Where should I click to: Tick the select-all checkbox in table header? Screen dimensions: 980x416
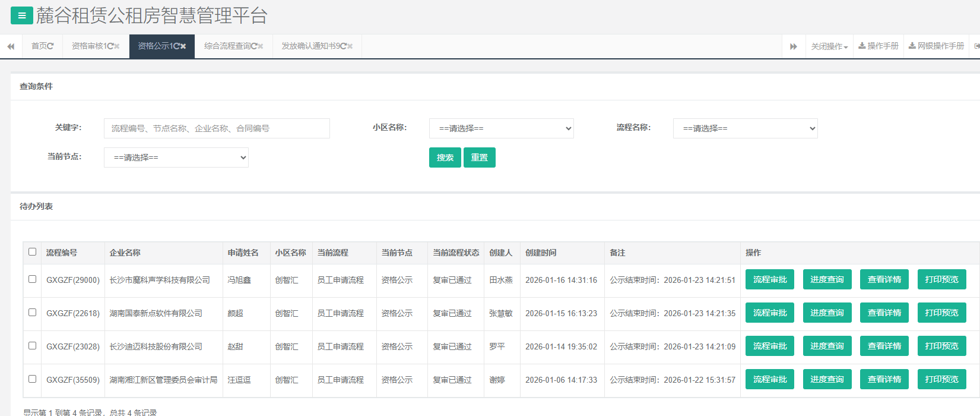point(33,252)
